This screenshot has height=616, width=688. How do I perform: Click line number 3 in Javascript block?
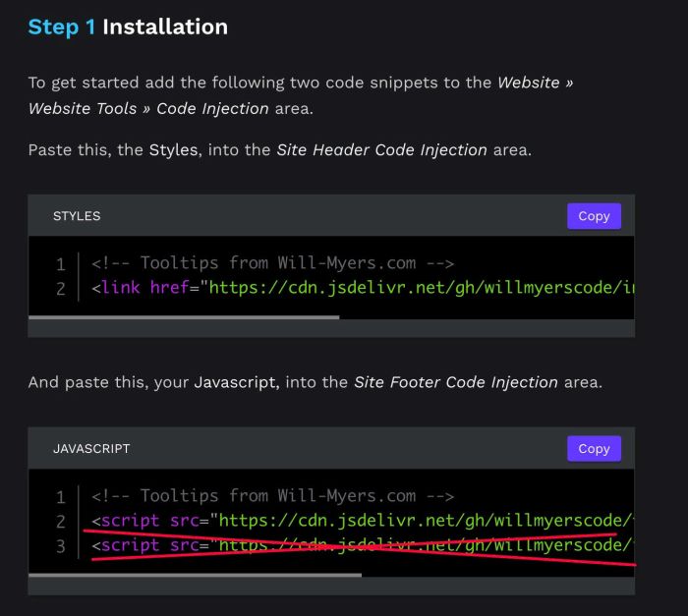click(61, 546)
